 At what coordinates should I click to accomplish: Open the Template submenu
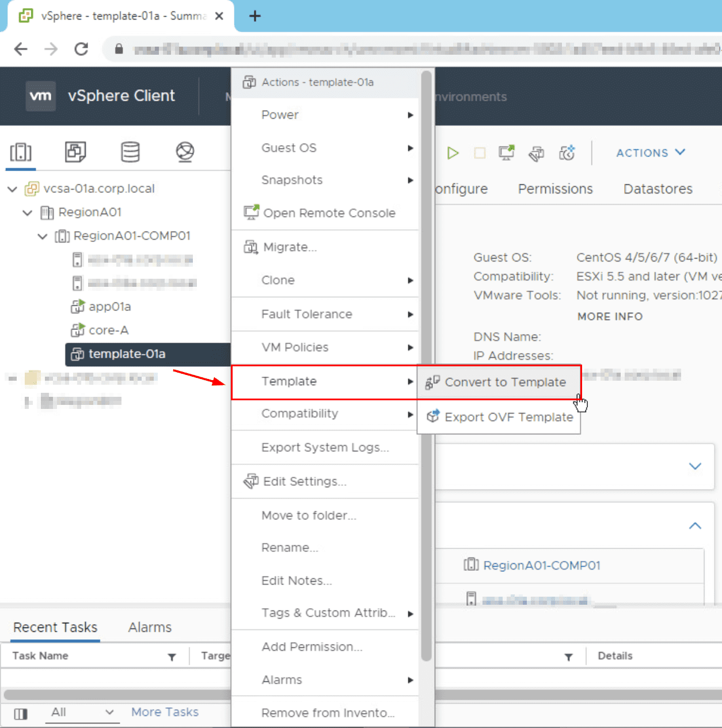(x=325, y=381)
